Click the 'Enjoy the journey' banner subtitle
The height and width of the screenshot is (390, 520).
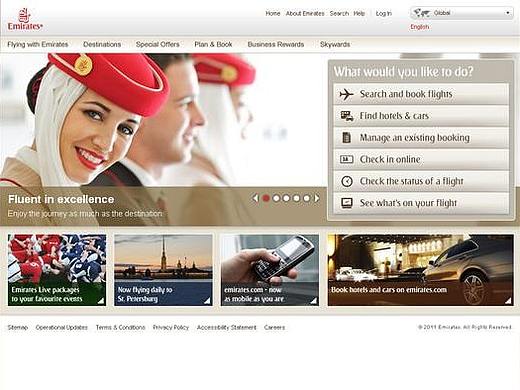85,214
